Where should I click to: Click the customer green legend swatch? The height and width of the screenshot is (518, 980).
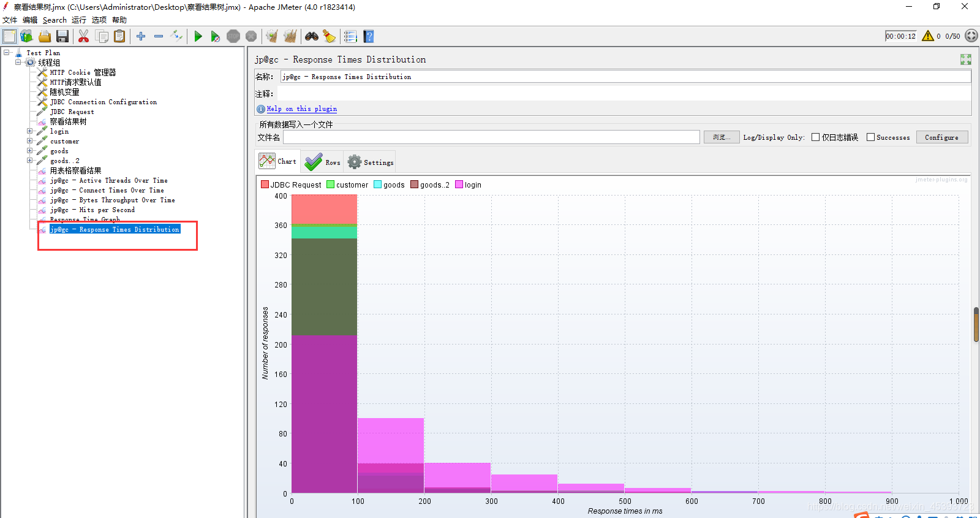tap(331, 185)
